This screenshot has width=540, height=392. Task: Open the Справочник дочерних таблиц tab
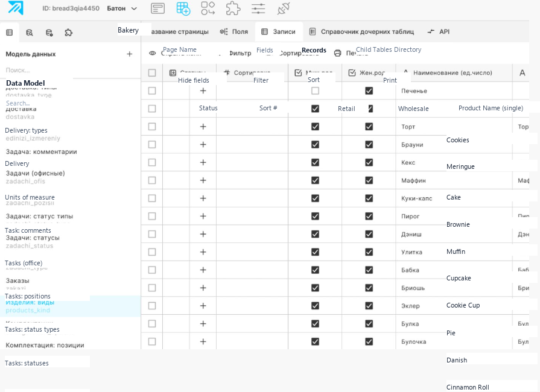pyautogui.click(x=361, y=32)
